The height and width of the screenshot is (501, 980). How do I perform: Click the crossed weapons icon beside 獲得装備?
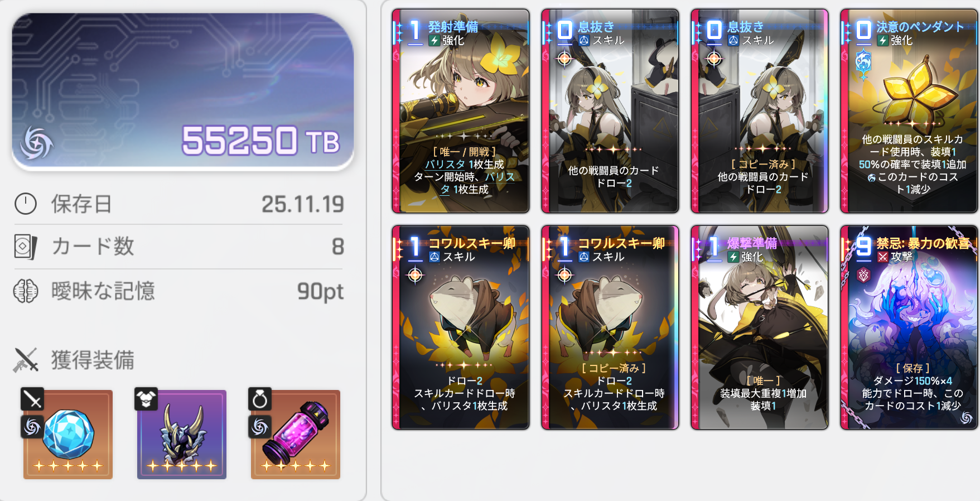(x=26, y=360)
